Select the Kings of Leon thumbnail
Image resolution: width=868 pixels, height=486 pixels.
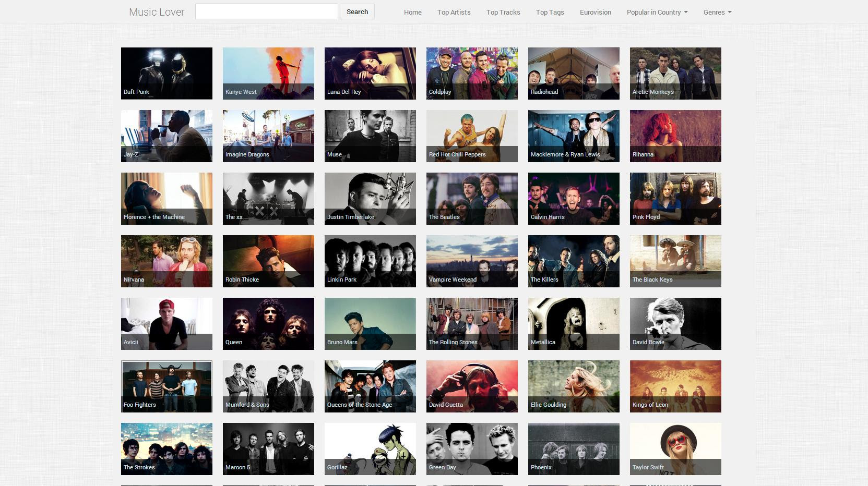[675, 386]
